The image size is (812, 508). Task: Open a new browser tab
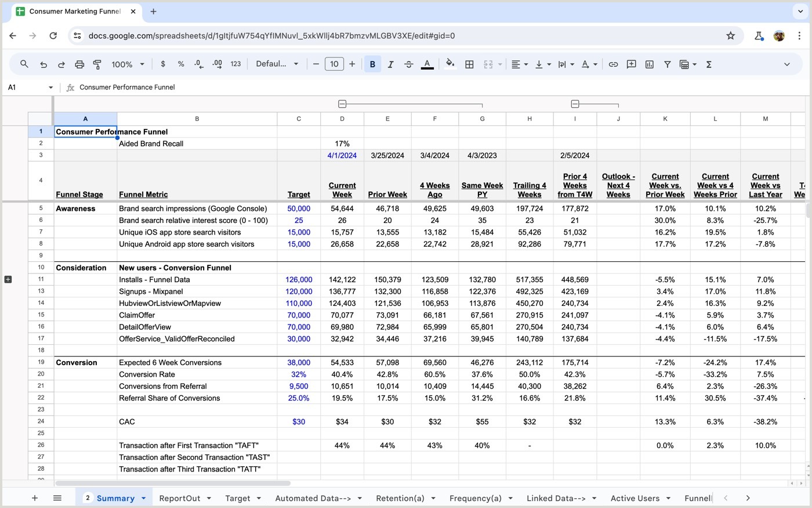pos(154,12)
